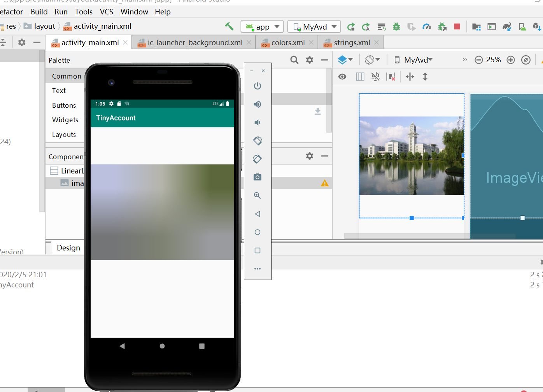The width and height of the screenshot is (543, 392).
Task: Select LinearLayout in Component Tree
Action: (67, 171)
